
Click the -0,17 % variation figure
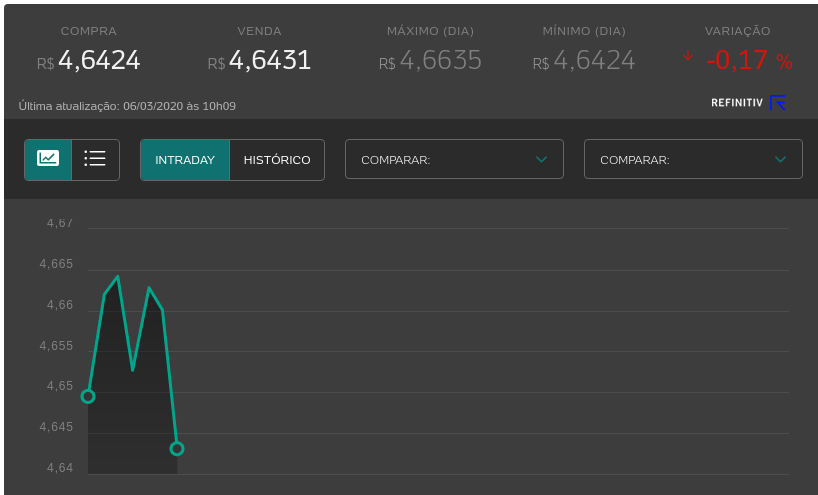(x=748, y=61)
